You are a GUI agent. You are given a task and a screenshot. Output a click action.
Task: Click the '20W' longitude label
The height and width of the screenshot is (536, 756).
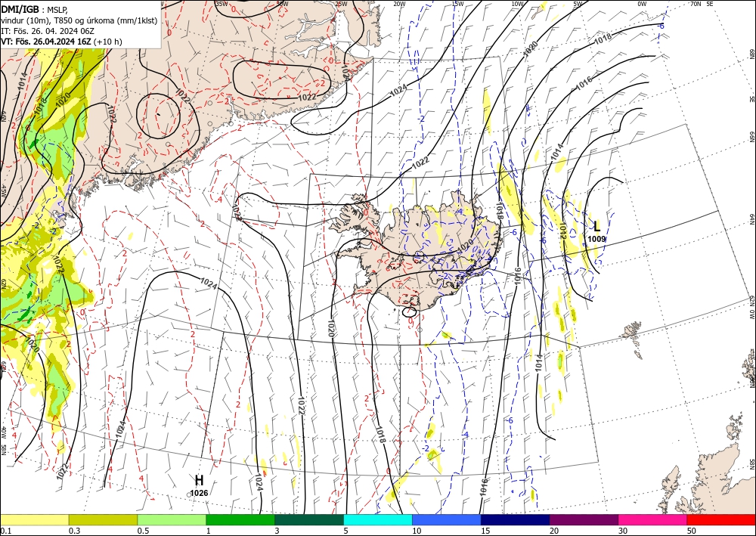pyautogui.click(x=399, y=4)
